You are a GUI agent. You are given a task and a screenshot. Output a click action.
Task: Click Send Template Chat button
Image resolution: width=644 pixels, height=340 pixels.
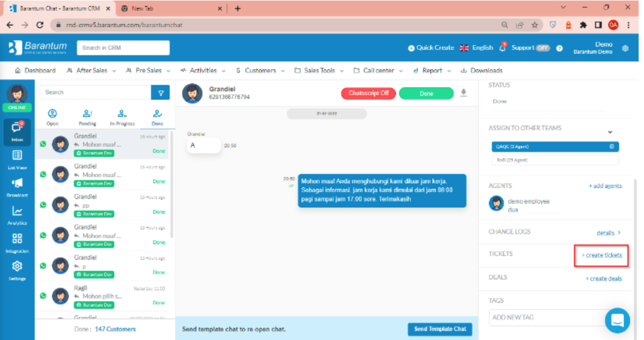tap(440, 329)
